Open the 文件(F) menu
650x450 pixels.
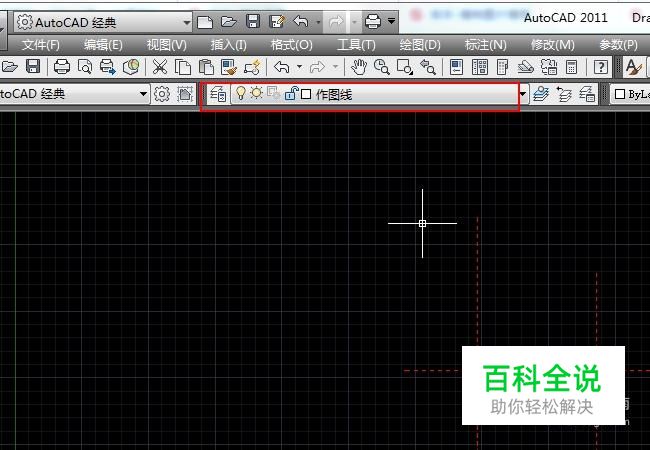tap(41, 45)
